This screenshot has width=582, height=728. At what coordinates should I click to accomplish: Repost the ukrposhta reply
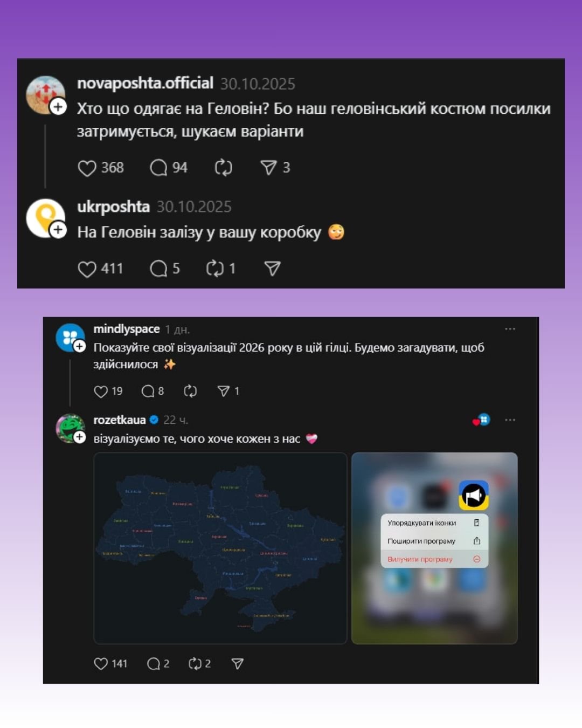[x=214, y=269]
